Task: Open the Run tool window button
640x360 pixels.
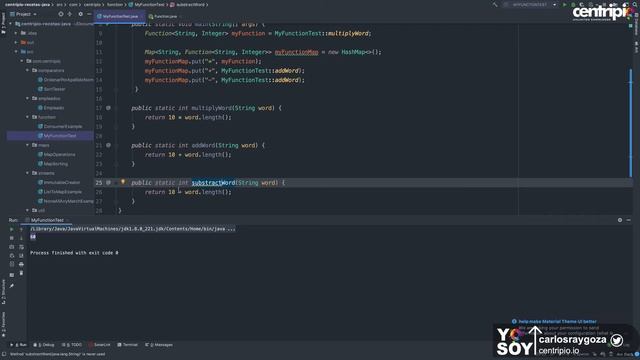Action: [18, 345]
